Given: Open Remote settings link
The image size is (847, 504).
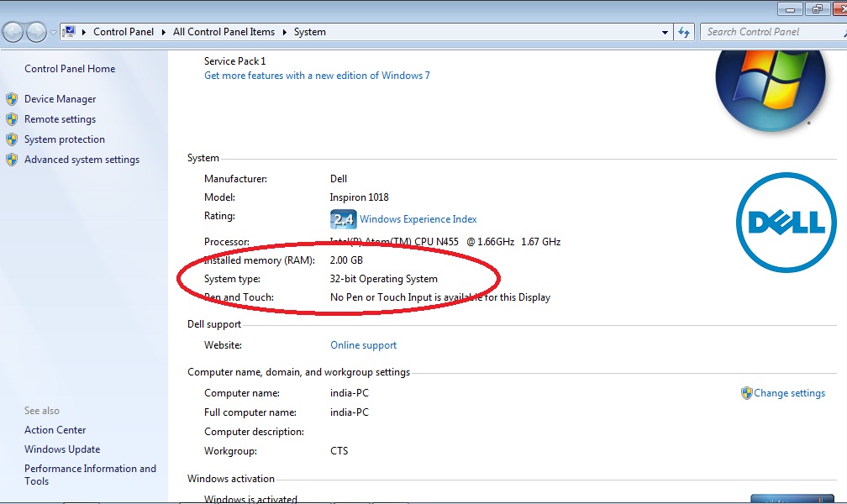Looking at the screenshot, I should (60, 119).
